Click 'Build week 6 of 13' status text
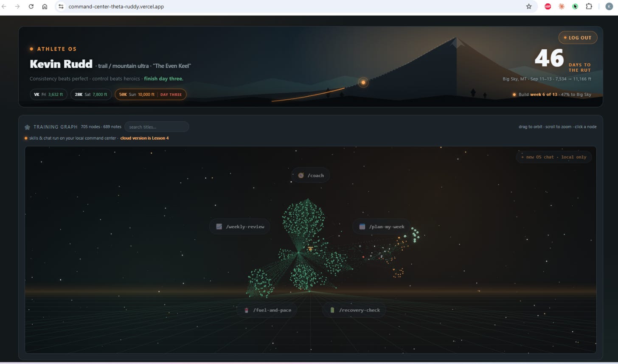This screenshot has width=618, height=364. 538,95
